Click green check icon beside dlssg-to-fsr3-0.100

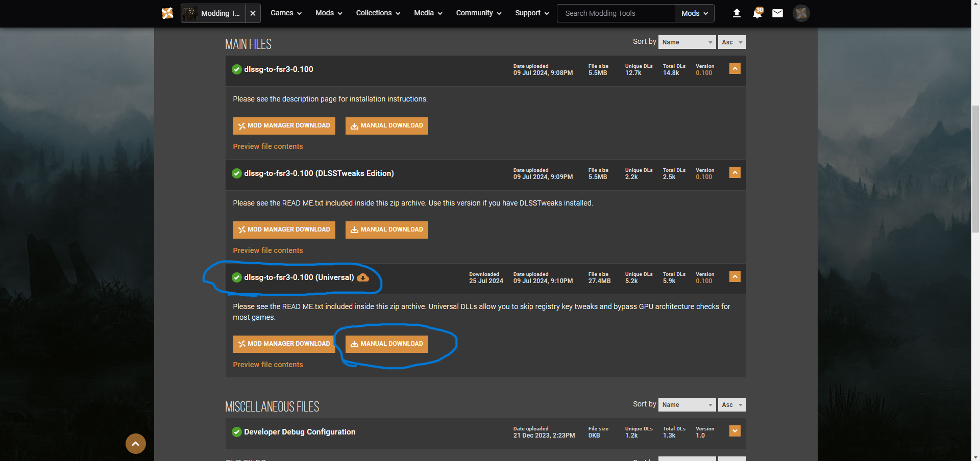coord(237,69)
